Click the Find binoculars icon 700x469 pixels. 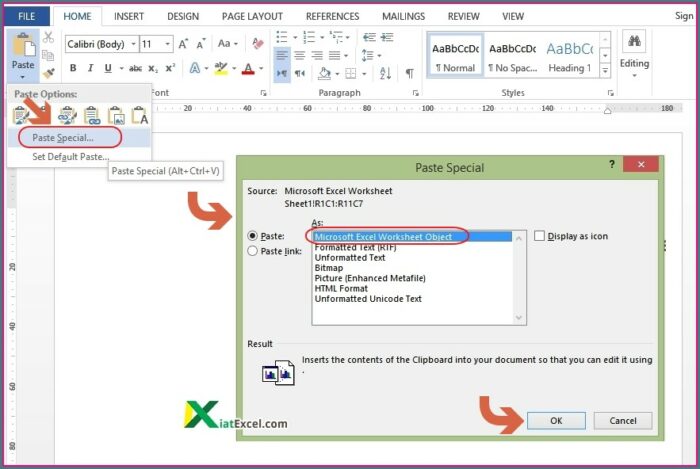[634, 41]
